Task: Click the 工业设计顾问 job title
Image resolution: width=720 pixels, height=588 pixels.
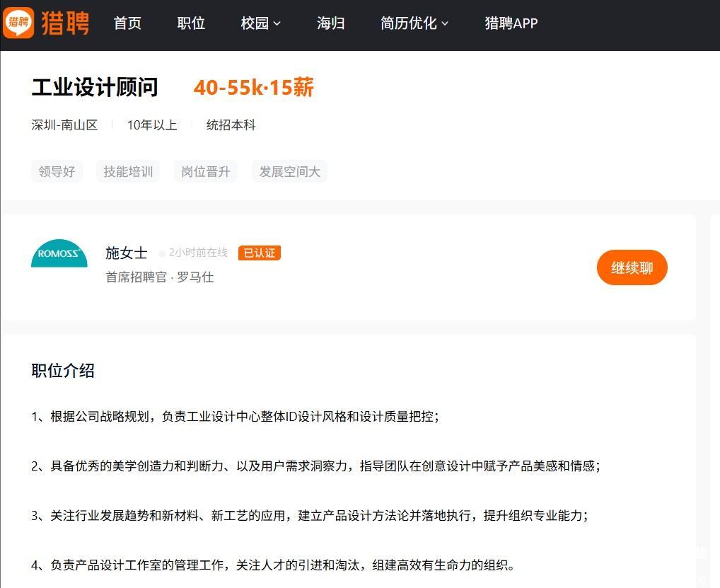Action: pos(95,88)
